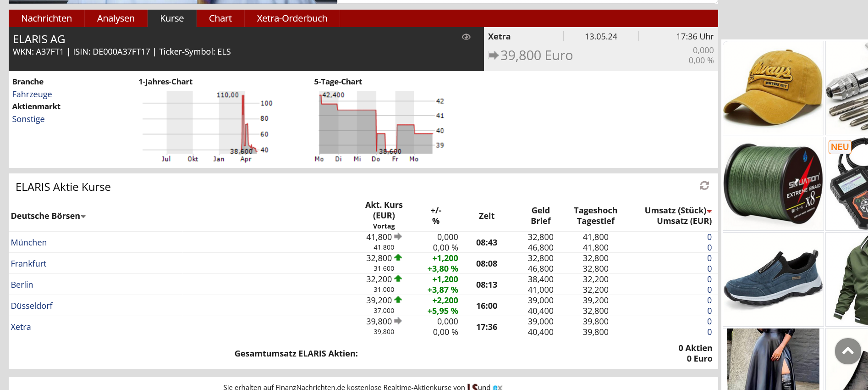Open the 5-Tage-Chart graphic

tap(378, 125)
